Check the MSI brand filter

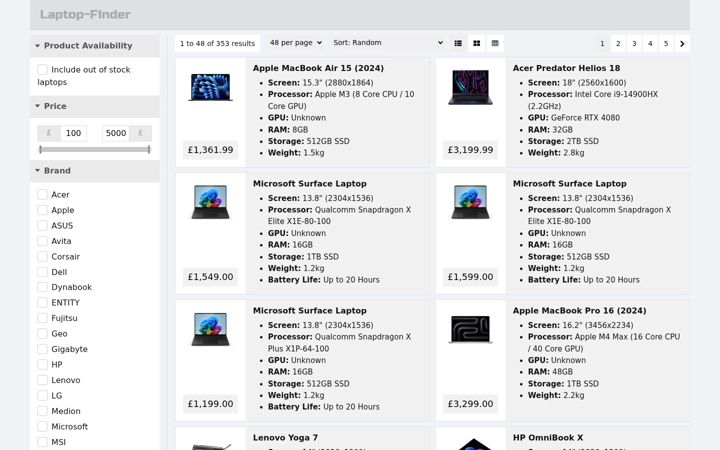click(x=42, y=442)
